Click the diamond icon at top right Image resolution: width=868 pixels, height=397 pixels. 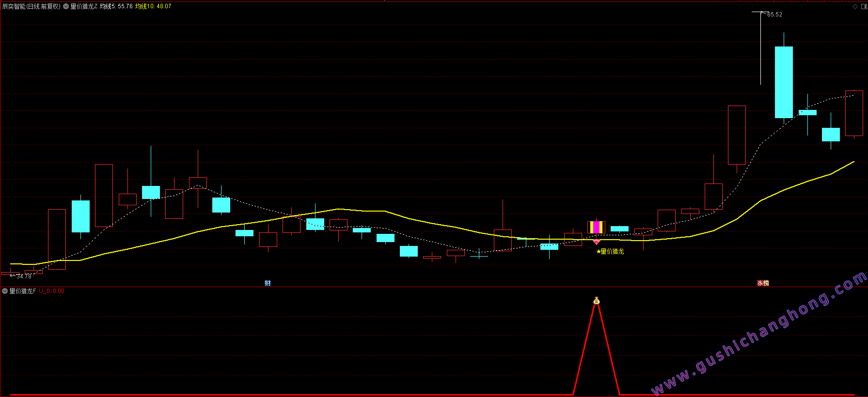tap(855, 7)
